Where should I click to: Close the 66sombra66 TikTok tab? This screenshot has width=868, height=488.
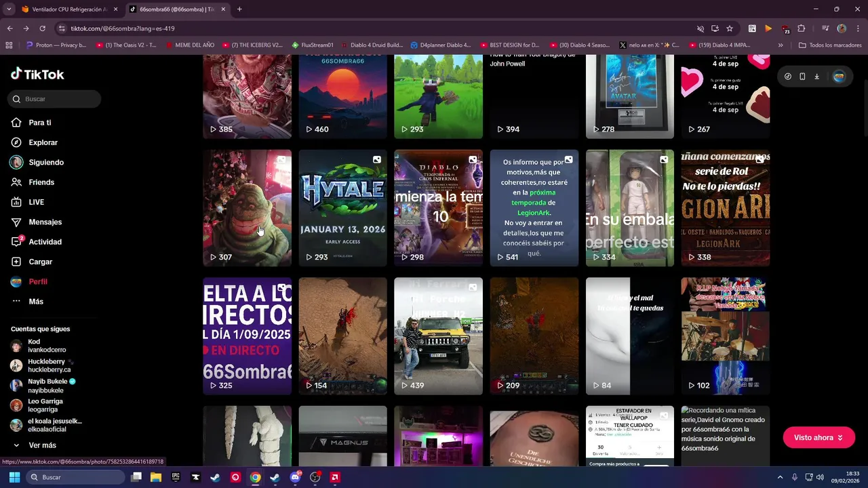pos(224,9)
